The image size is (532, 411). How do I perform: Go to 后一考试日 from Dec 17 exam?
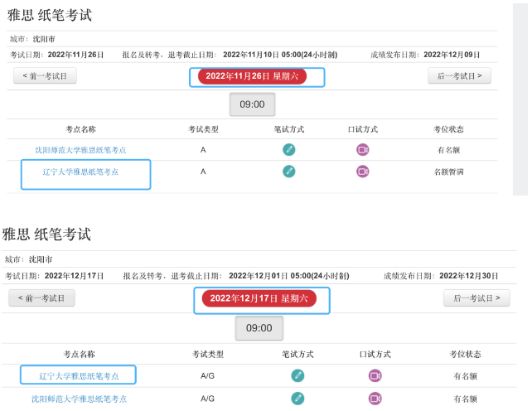pyautogui.click(x=476, y=298)
